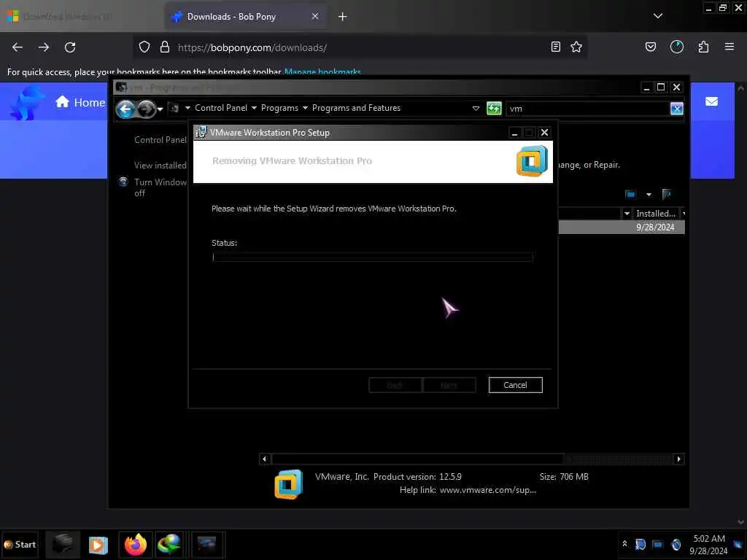This screenshot has width=747, height=560.
Task: Click the Firefox back navigation arrow
Action: [x=18, y=47]
